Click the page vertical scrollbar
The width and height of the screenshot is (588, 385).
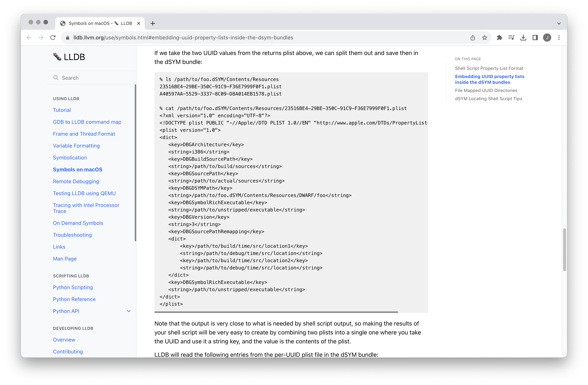(564, 249)
